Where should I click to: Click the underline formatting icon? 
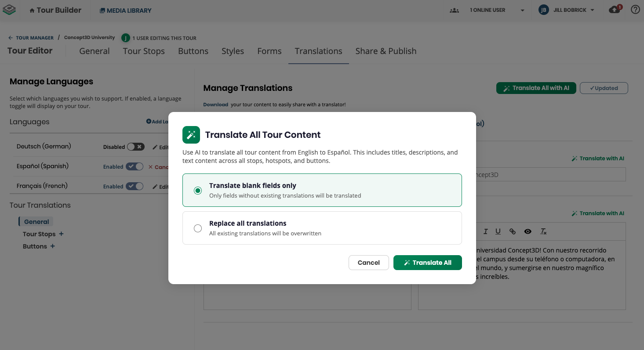[x=498, y=231]
